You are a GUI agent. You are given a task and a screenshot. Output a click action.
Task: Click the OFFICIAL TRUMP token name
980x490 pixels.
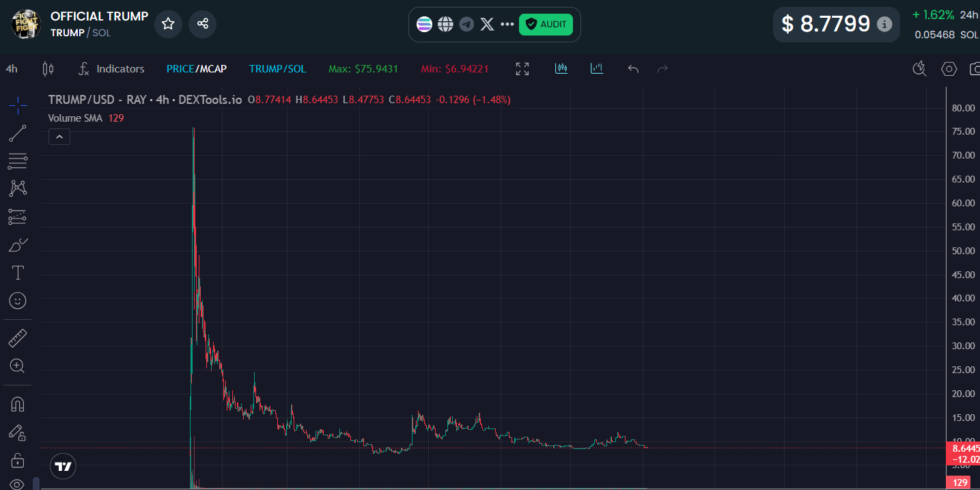click(x=99, y=16)
